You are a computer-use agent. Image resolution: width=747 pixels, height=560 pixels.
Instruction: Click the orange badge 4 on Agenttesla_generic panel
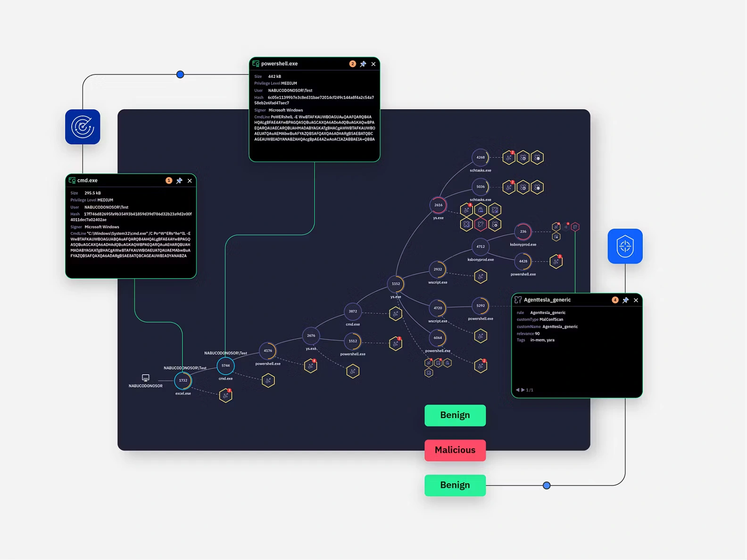tap(615, 300)
